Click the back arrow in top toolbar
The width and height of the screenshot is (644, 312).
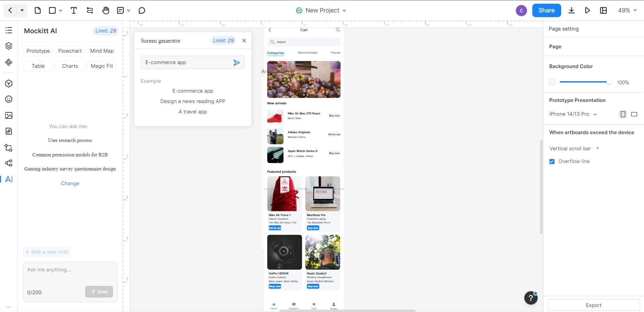click(10, 10)
